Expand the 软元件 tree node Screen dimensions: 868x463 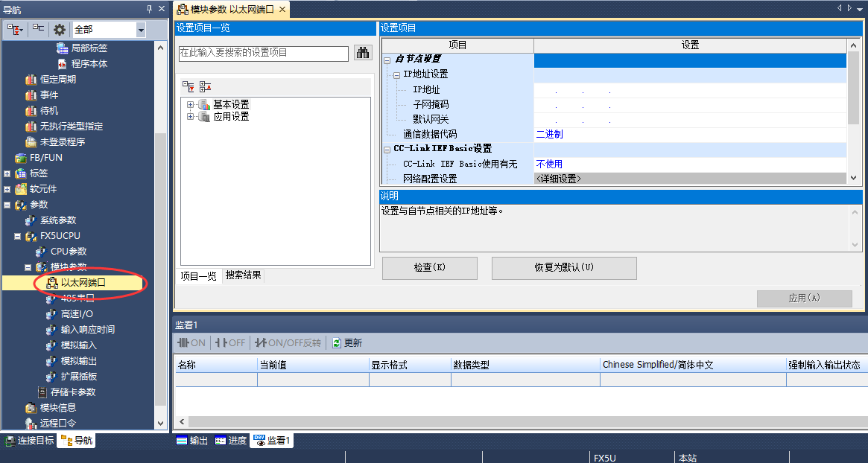[7, 188]
